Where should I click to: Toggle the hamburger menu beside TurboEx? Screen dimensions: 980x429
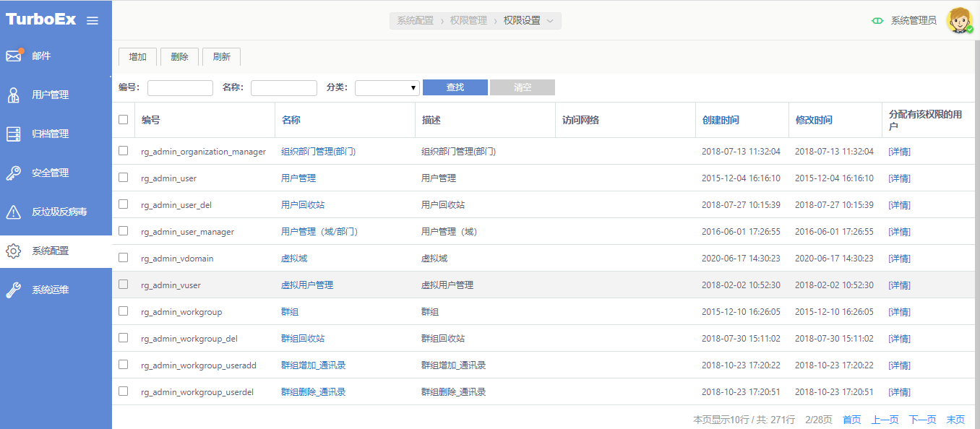click(93, 21)
